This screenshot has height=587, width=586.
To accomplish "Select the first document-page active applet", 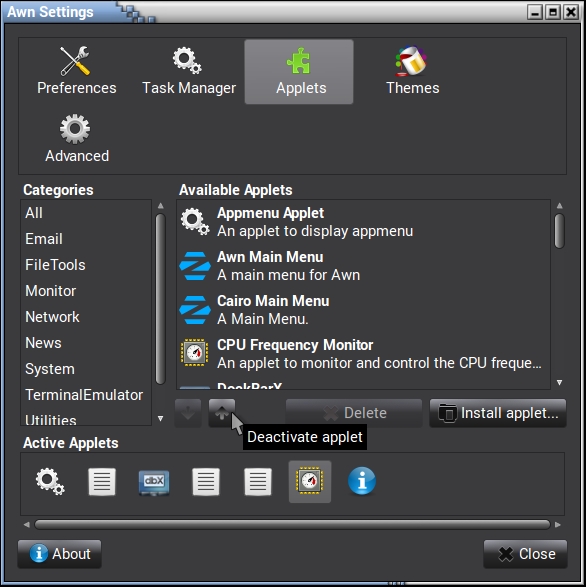I will [102, 482].
